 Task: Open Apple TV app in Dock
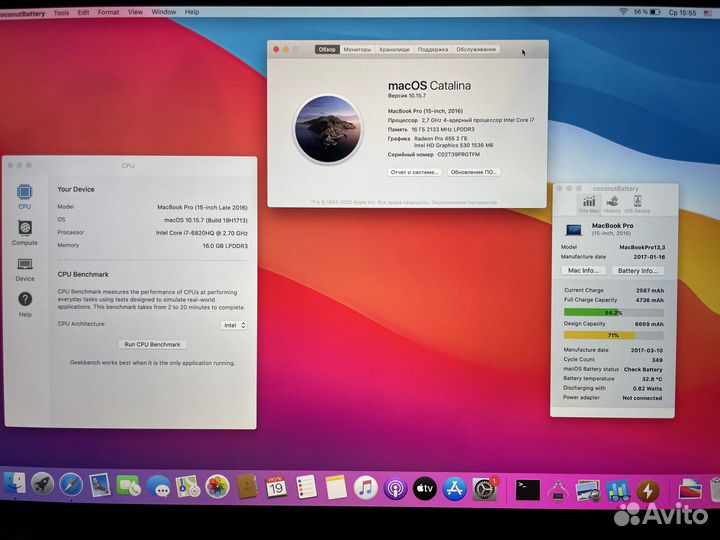point(425,489)
